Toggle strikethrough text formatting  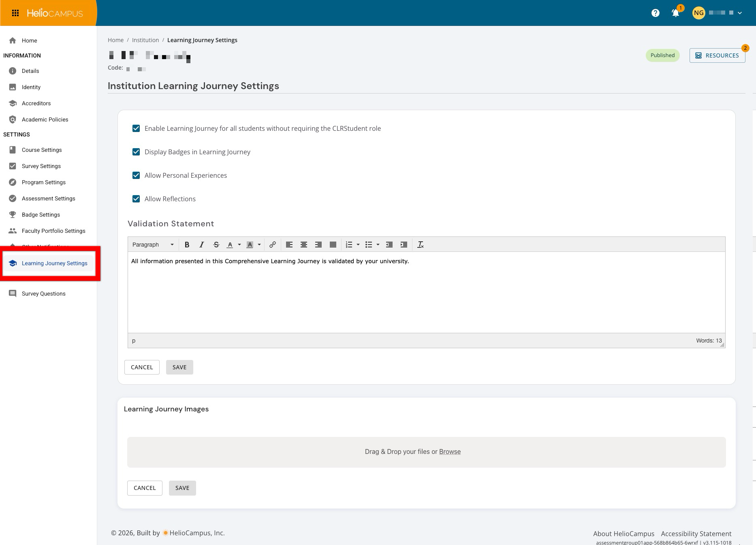tap(216, 245)
